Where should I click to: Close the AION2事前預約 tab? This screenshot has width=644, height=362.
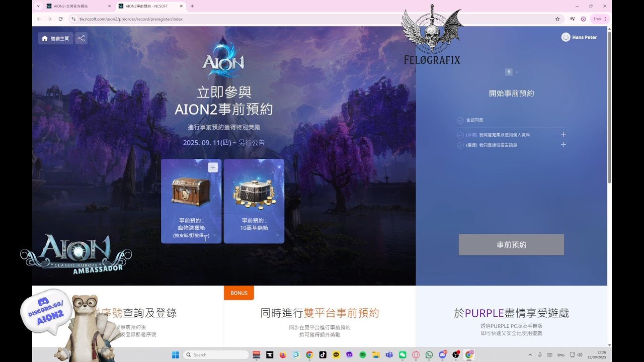pos(181,6)
